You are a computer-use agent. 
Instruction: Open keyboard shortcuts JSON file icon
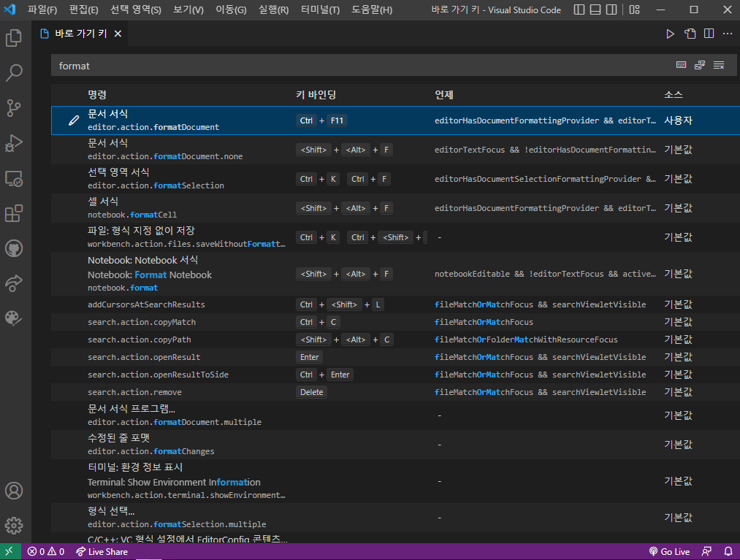(x=690, y=34)
